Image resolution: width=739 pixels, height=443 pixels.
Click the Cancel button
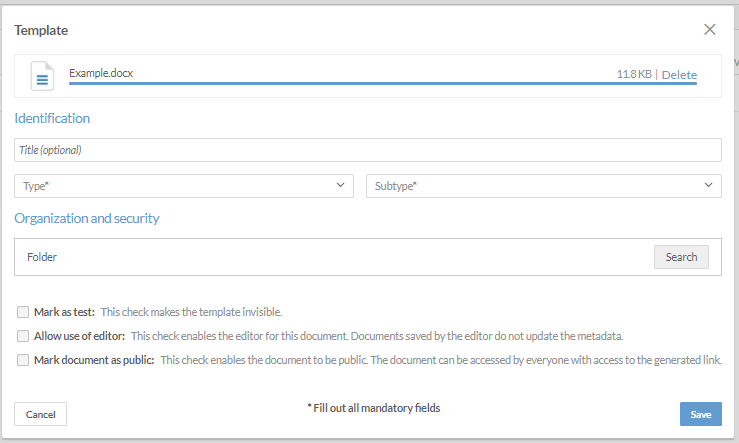point(41,414)
